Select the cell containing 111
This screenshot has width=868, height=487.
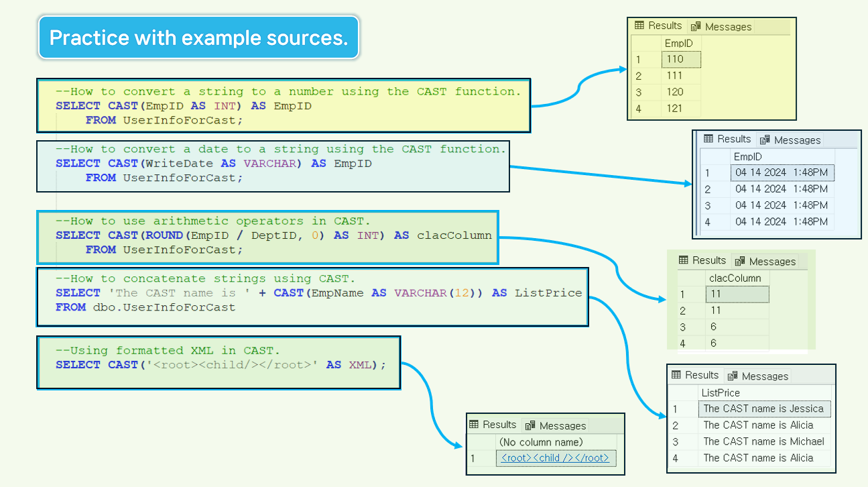[681, 76]
